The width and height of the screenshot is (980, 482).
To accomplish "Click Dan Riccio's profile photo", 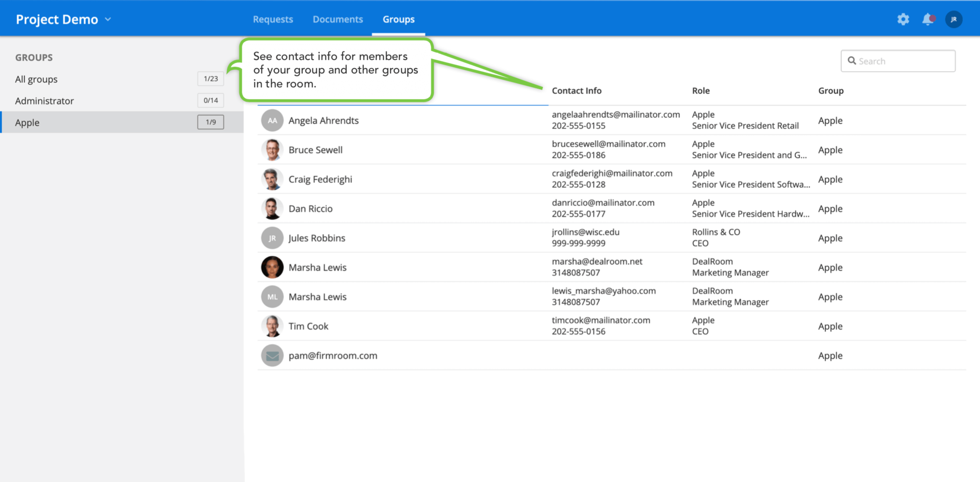I will (x=272, y=209).
